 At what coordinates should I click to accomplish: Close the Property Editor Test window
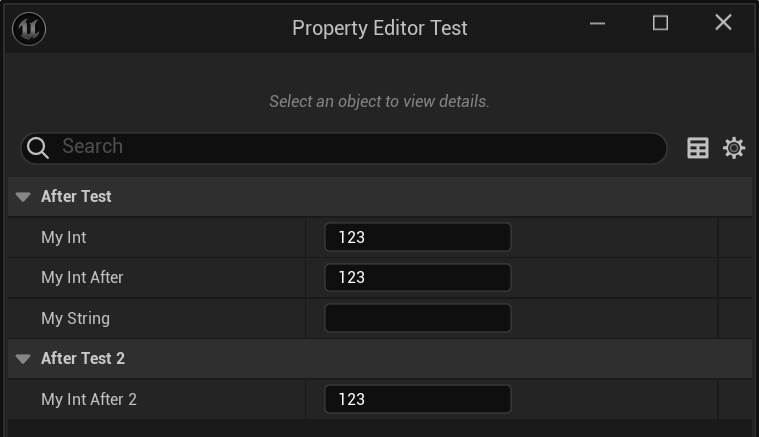pos(723,23)
